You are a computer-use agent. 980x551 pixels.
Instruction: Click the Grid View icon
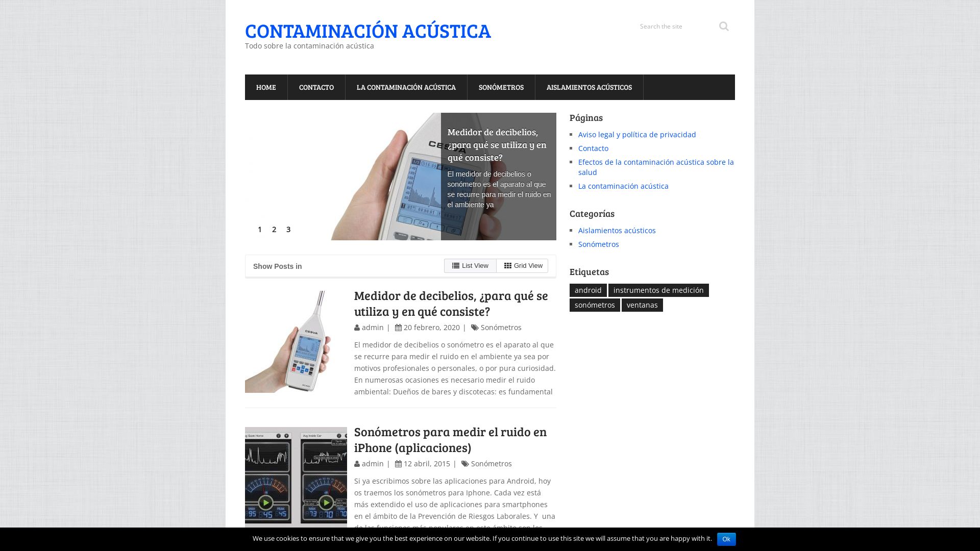507,265
